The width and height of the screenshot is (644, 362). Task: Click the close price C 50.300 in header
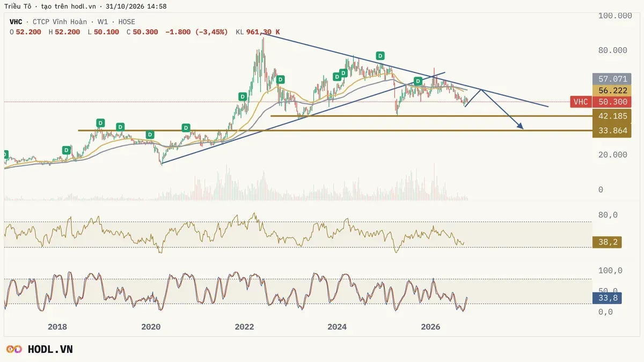pyautogui.click(x=142, y=32)
